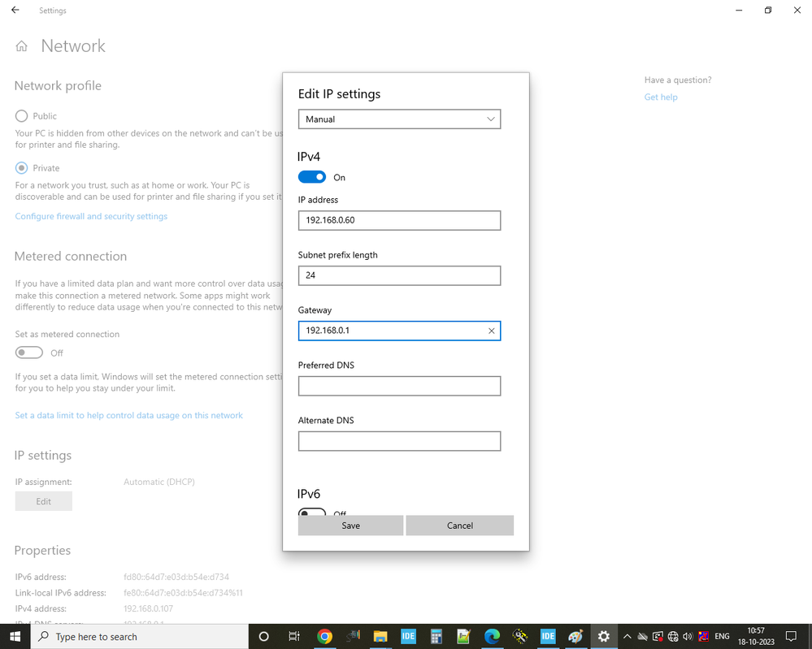Click the IPv4 address value 192.168.0.107
Viewport: 812px width, 649px height.
[148, 608]
